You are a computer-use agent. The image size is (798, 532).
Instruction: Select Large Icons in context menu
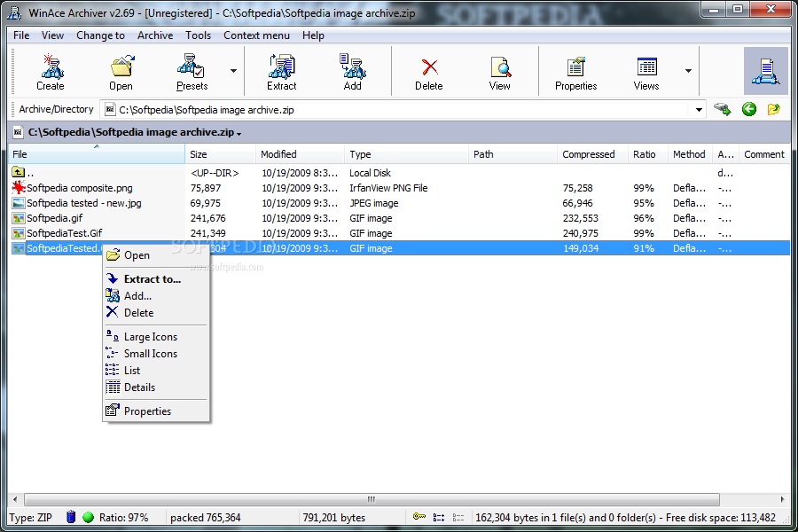[x=156, y=337]
